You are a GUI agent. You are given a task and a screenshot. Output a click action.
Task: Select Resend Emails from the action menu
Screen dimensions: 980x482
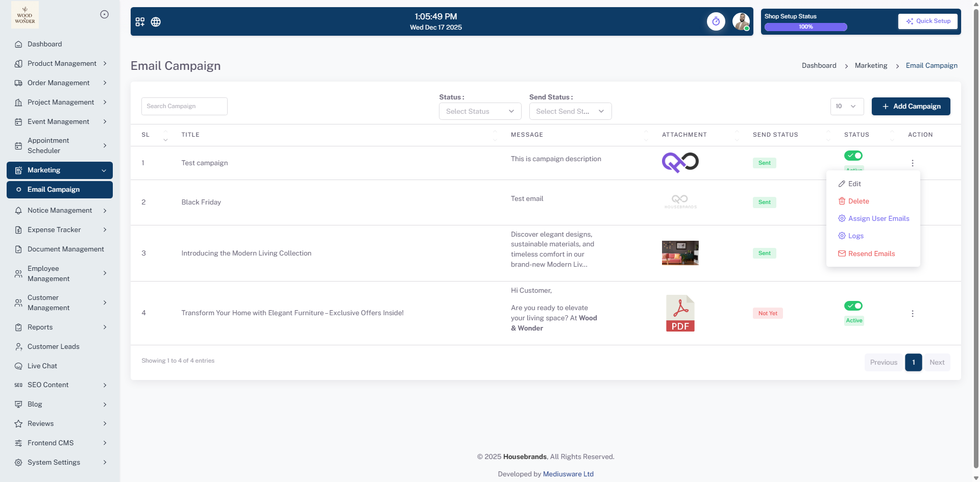coord(871,253)
